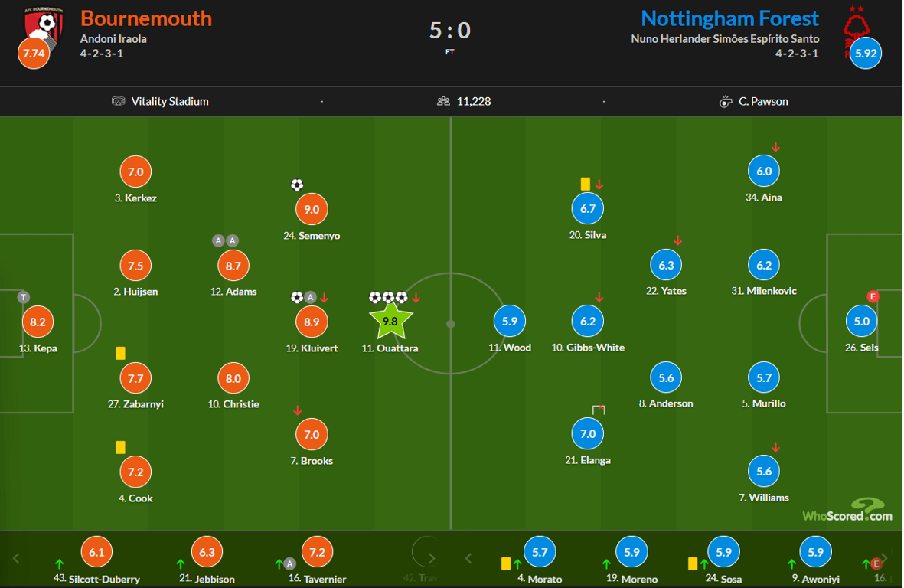Show next Bournemouth substitutes with right arrow

[x=431, y=558]
